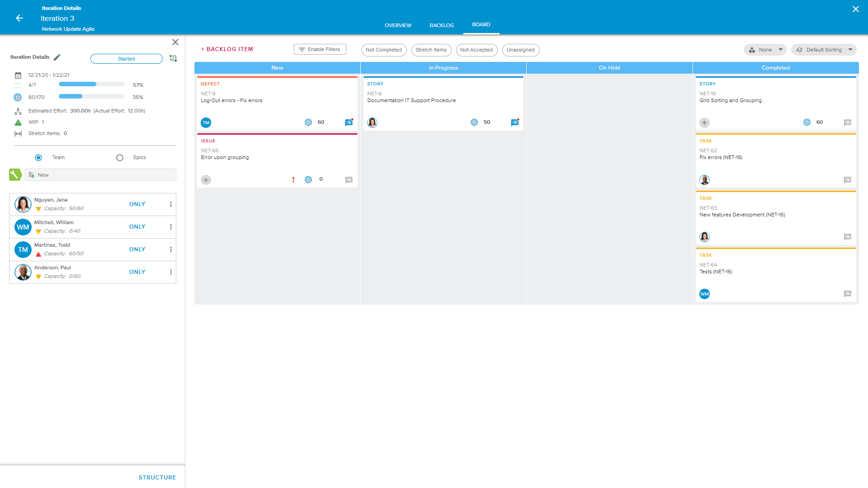Open comments on NET-8 card
The height and width of the screenshot is (488, 868).
pyautogui.click(x=349, y=122)
